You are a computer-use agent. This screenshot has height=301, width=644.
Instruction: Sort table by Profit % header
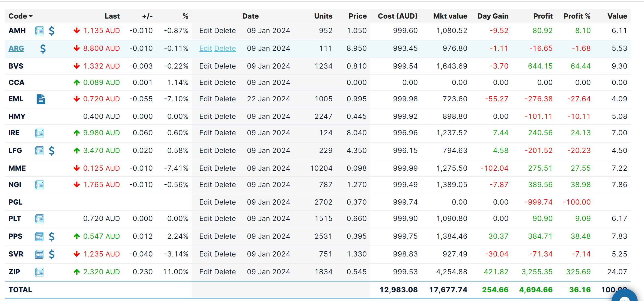[x=577, y=16]
